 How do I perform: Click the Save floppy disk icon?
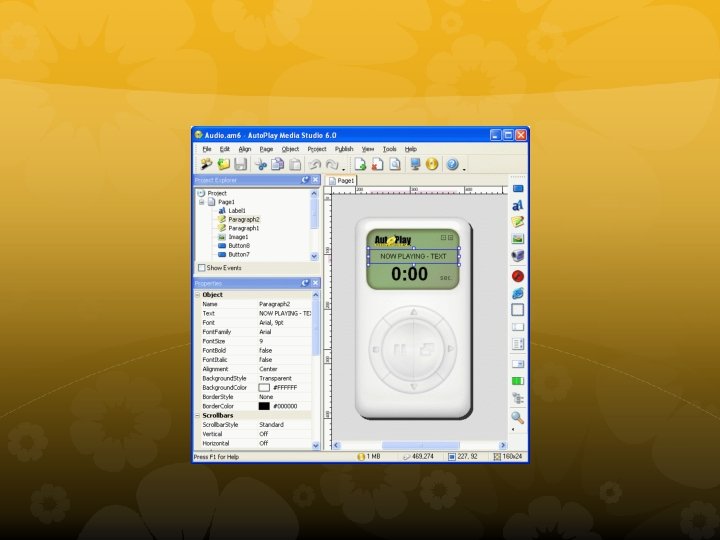241,164
